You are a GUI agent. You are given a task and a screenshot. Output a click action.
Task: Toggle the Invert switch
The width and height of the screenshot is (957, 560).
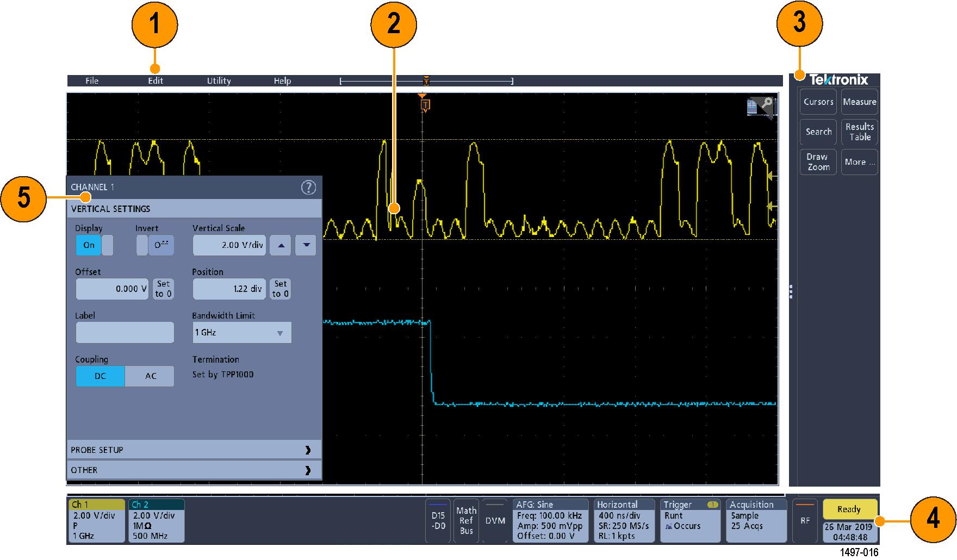click(155, 245)
